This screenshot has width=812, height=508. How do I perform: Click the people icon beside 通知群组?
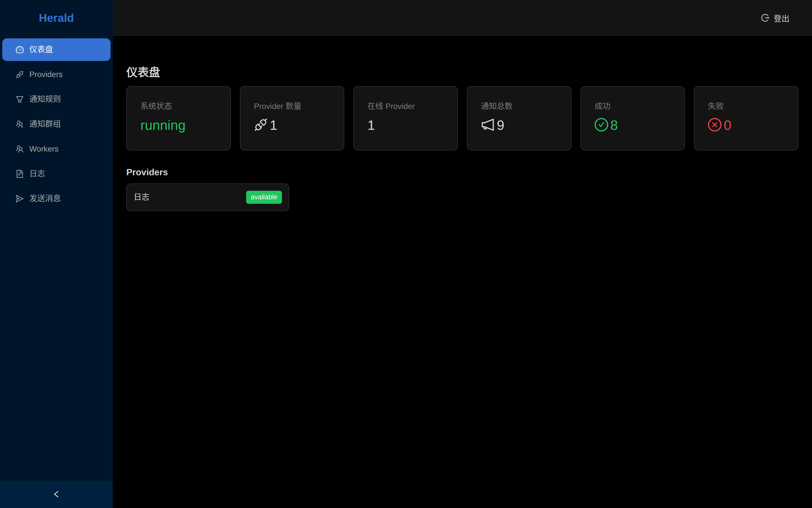(x=20, y=124)
